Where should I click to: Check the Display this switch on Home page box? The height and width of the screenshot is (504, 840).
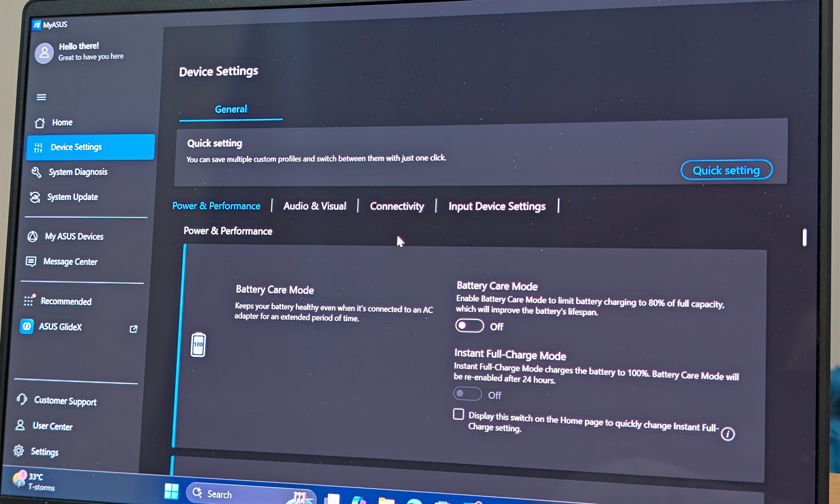[458, 414]
